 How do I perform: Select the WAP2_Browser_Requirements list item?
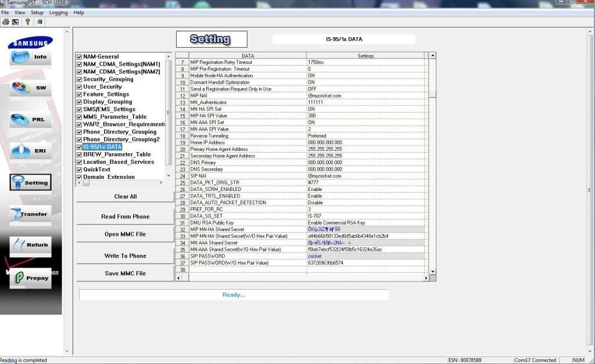[124, 124]
